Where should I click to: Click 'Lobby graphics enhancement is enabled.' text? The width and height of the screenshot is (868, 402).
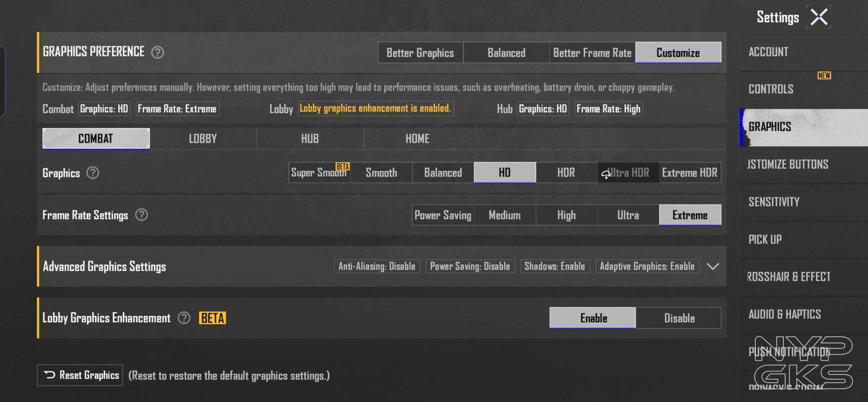[375, 108]
